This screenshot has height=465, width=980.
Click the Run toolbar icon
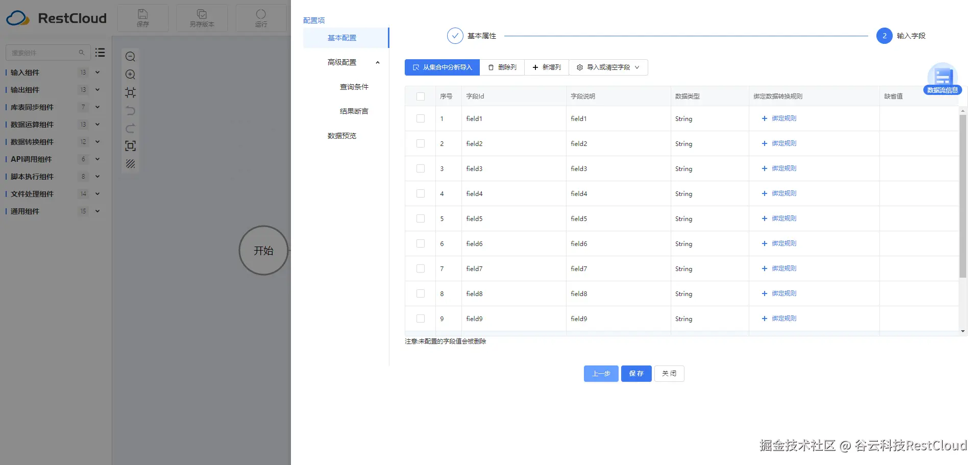261,14
